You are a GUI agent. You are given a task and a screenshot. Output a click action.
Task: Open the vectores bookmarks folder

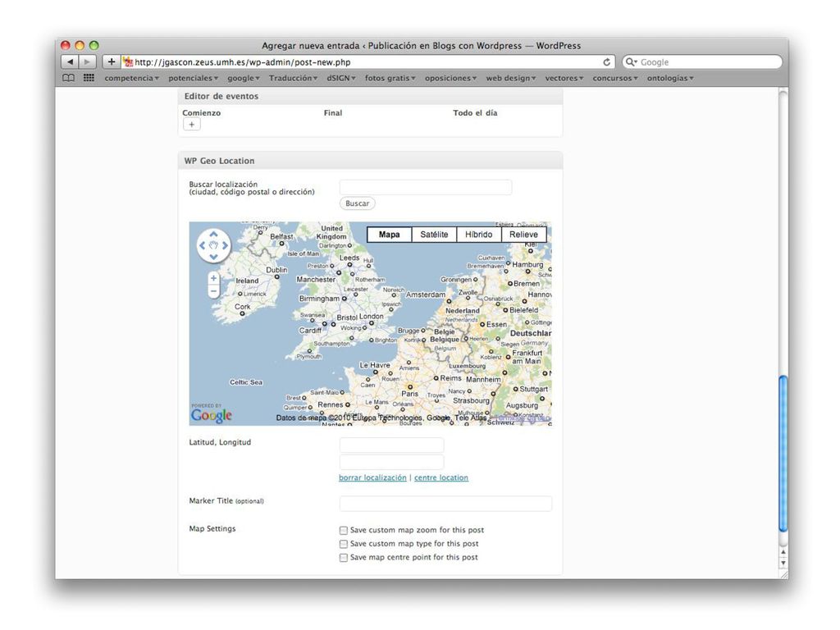click(564, 78)
